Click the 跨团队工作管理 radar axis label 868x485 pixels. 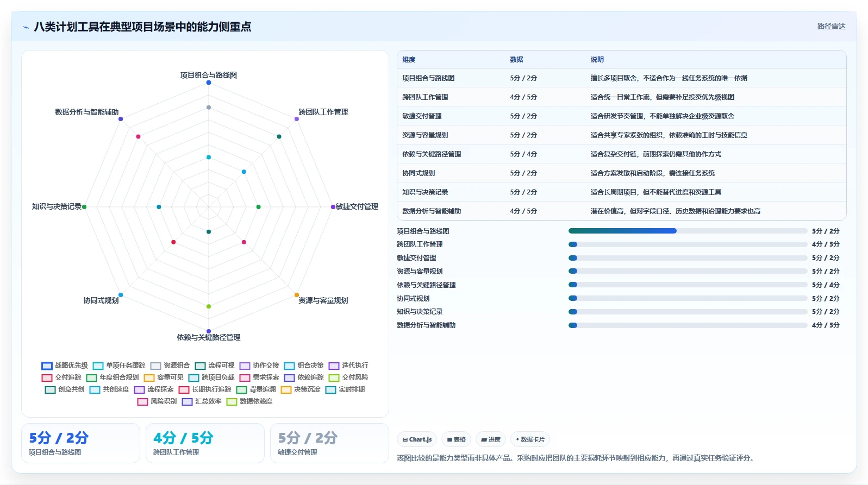point(323,112)
